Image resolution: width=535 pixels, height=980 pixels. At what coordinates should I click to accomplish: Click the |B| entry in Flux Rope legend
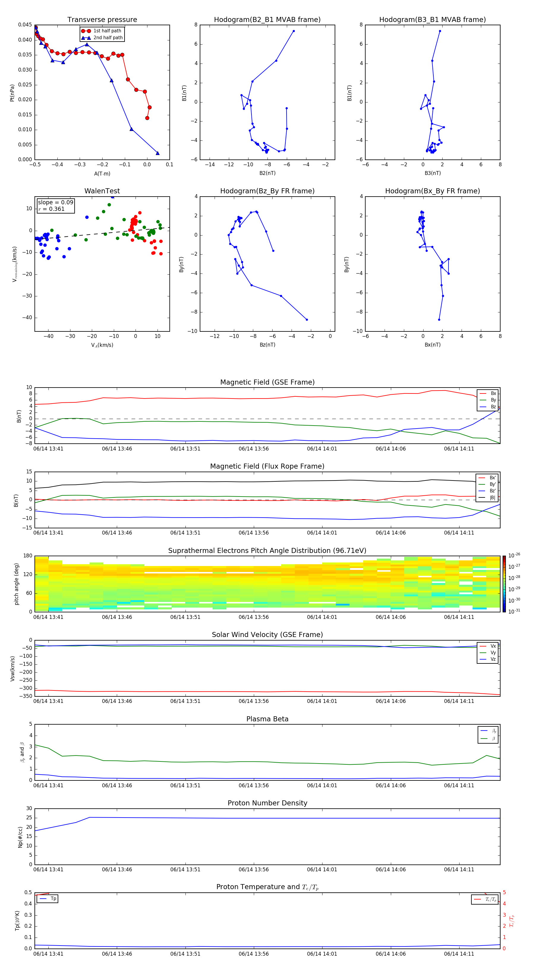487,498
